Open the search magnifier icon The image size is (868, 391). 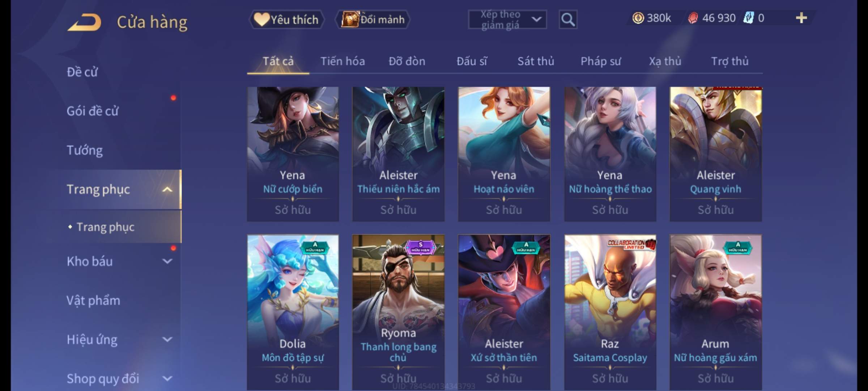click(568, 20)
